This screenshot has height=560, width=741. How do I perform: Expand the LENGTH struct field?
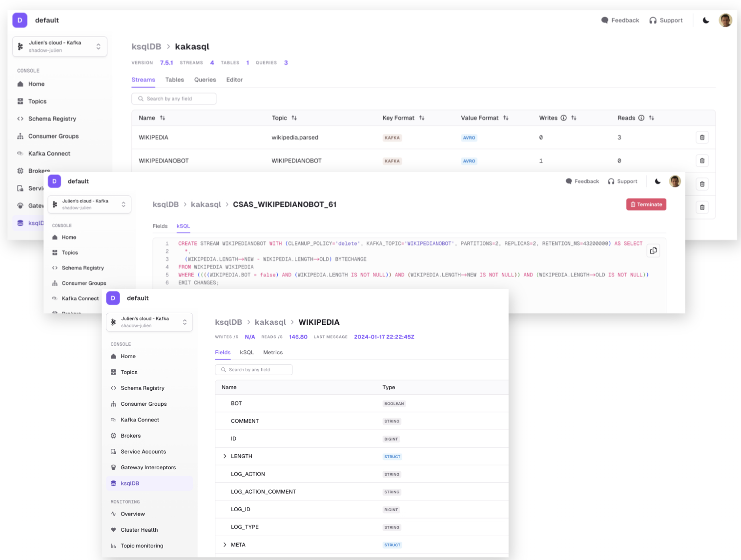click(225, 457)
